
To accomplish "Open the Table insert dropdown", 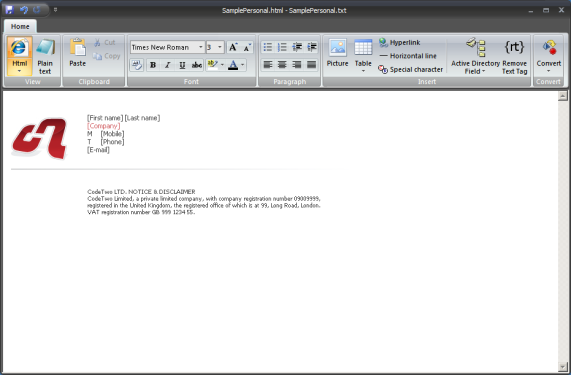I will click(x=363, y=55).
